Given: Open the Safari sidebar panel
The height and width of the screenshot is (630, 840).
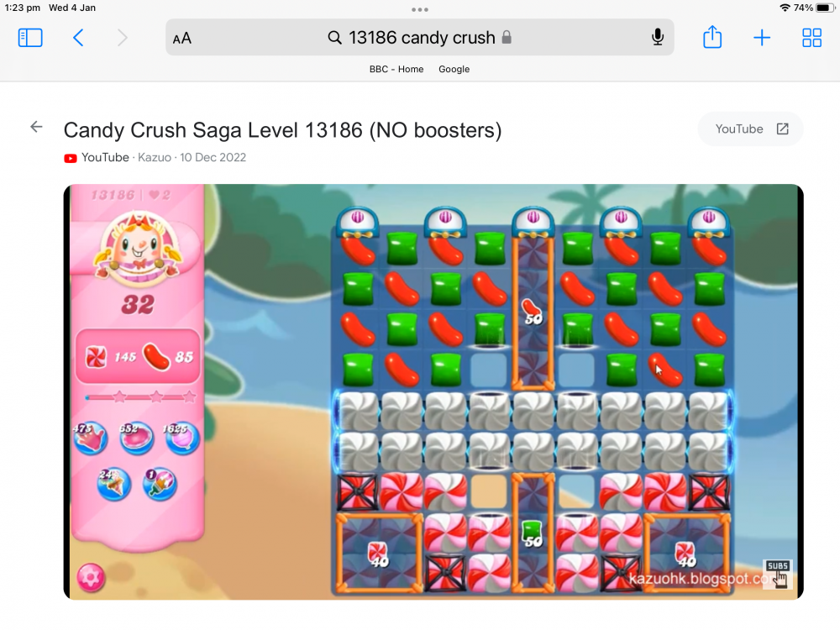Looking at the screenshot, I should tap(30, 38).
